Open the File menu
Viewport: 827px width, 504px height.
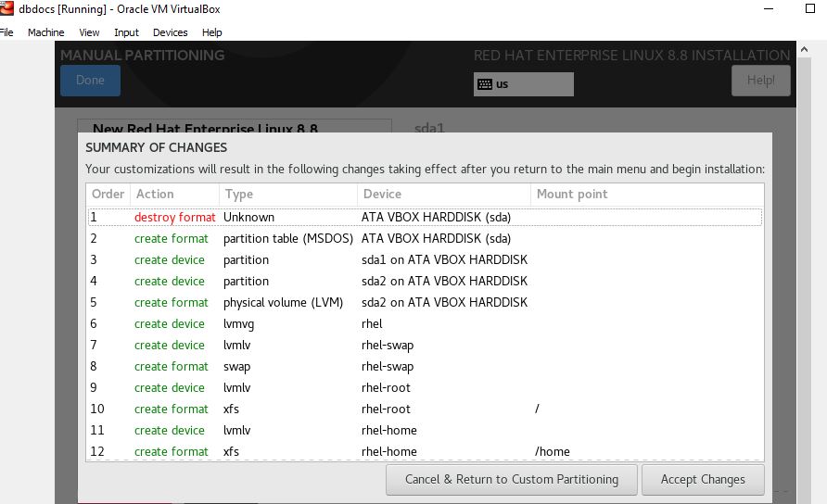coord(6,32)
